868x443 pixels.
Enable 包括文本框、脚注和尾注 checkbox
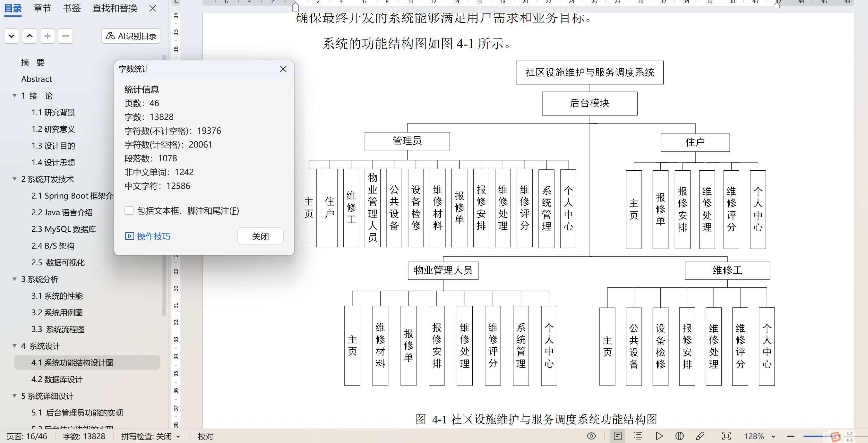pyautogui.click(x=129, y=210)
